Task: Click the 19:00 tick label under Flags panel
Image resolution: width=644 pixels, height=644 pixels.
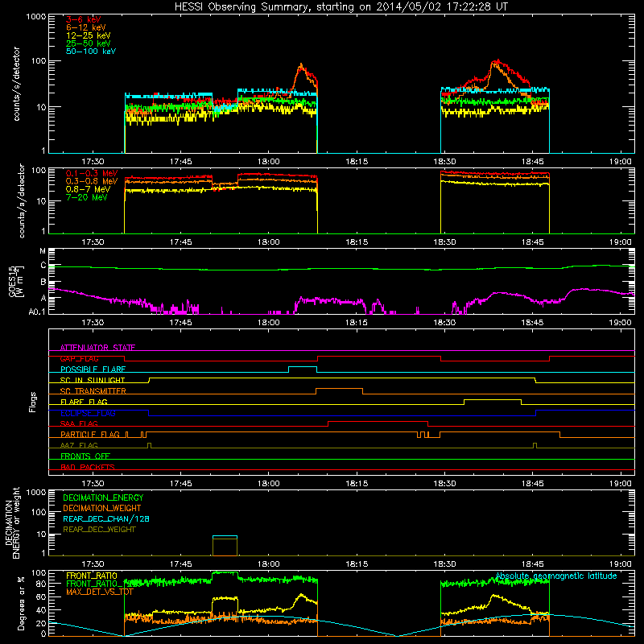Action: pyautogui.click(x=620, y=484)
